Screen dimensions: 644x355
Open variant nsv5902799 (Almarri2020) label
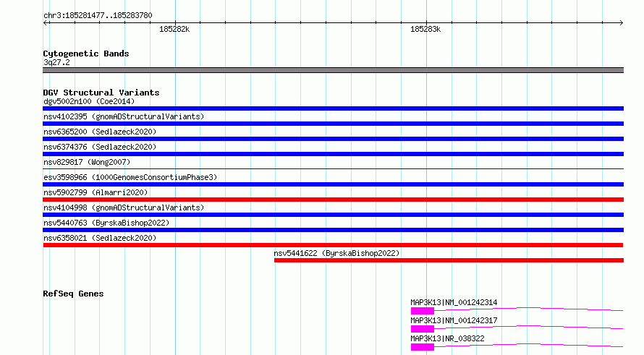pos(96,192)
